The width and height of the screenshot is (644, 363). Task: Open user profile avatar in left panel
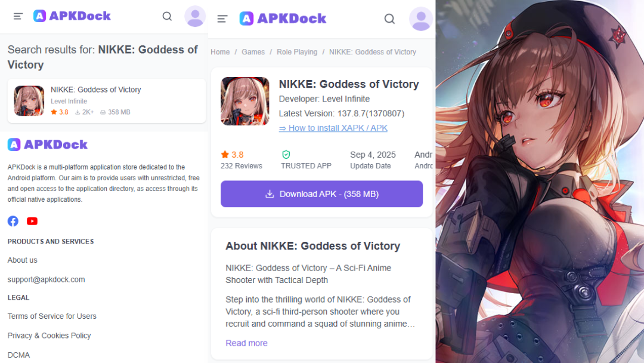point(195,17)
